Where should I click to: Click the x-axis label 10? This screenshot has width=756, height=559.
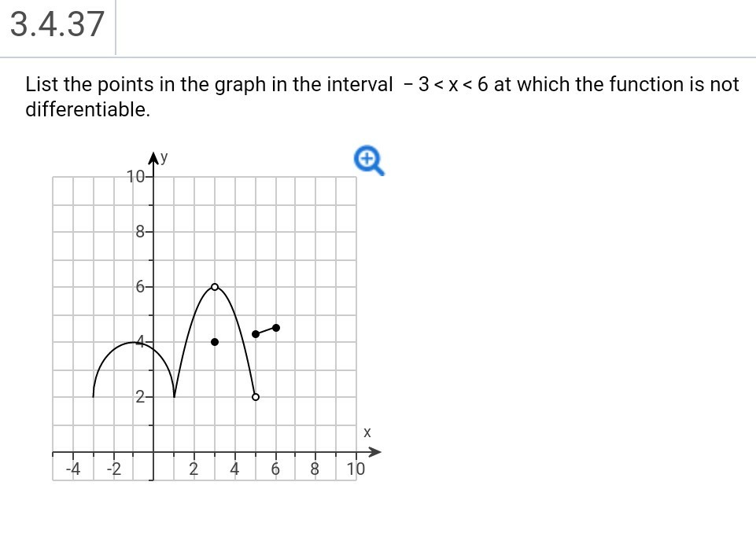[x=356, y=469]
